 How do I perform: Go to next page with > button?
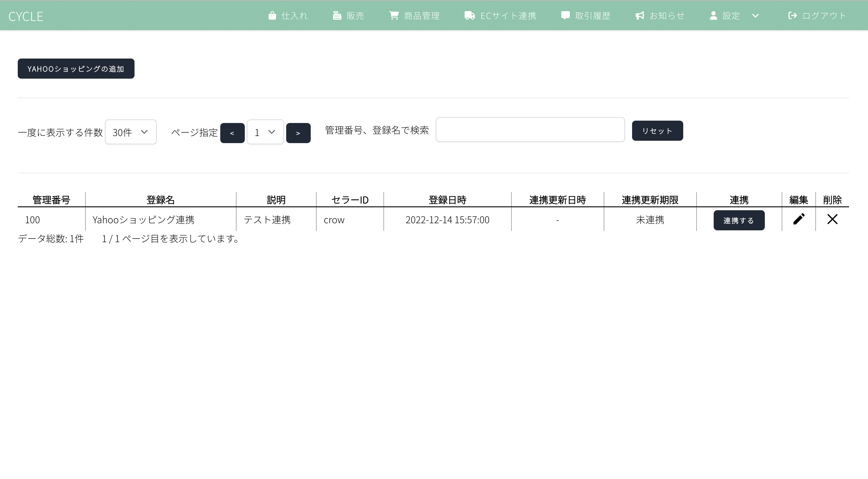[298, 133]
